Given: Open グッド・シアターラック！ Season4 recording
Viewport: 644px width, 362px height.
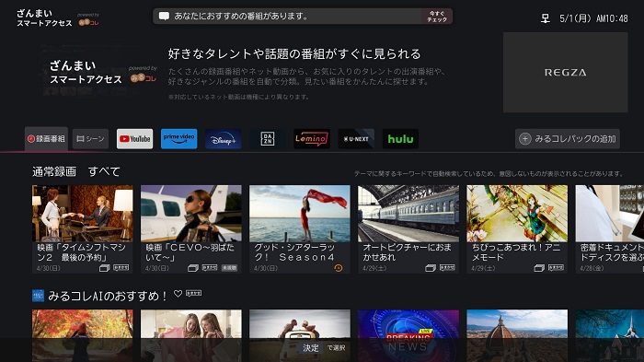Looking at the screenshot, I should click(x=300, y=228).
